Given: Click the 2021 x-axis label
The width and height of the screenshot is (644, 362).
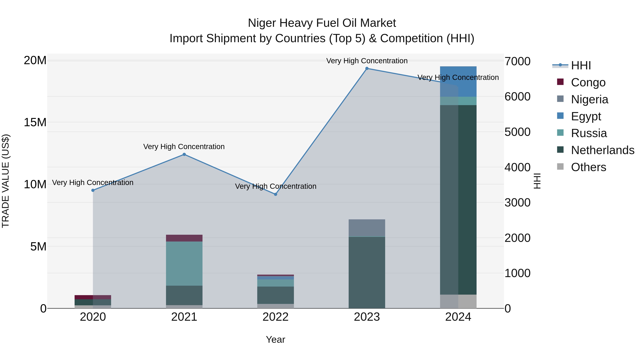Looking at the screenshot, I should (184, 317).
